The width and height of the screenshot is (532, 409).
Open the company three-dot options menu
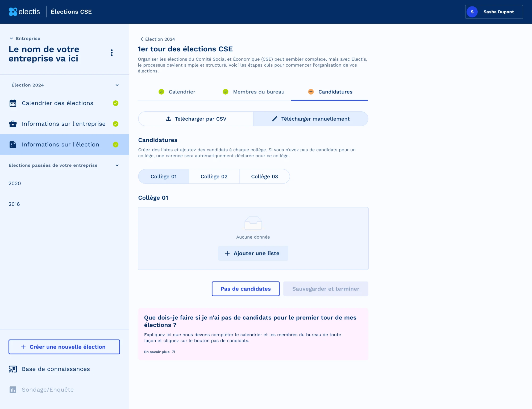point(112,53)
